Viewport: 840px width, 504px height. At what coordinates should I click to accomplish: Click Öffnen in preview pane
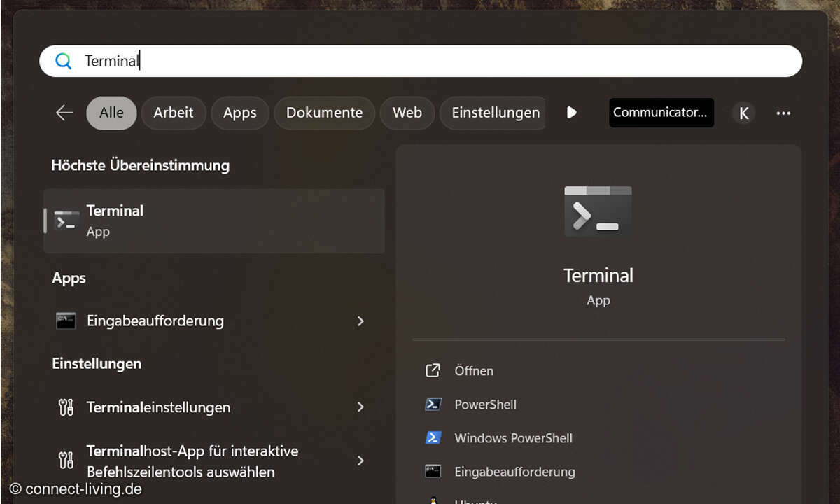pyautogui.click(x=474, y=371)
